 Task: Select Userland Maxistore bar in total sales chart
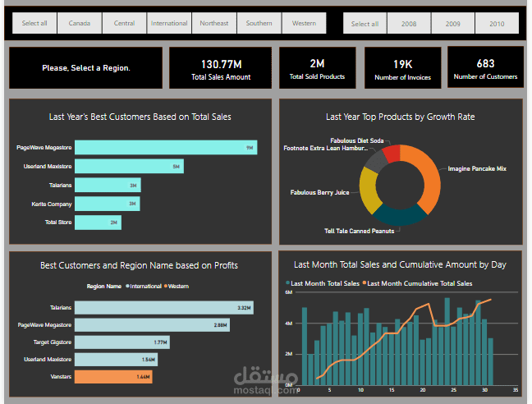[129, 166]
